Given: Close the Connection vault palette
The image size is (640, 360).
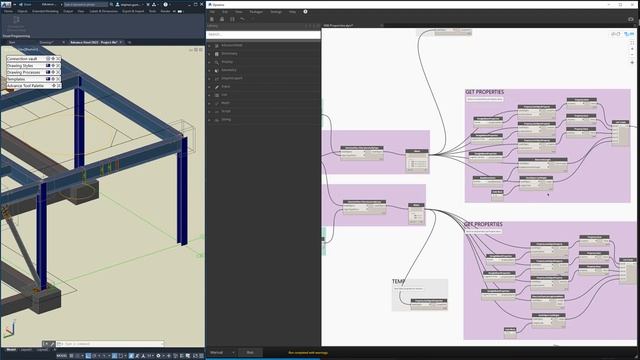Looking at the screenshot, I should click(x=58, y=59).
